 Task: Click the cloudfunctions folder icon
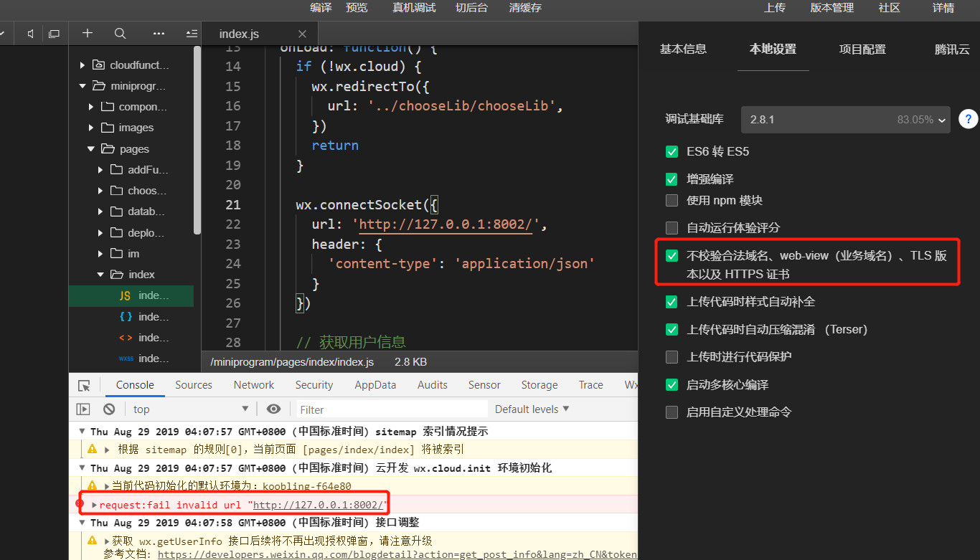click(x=98, y=65)
